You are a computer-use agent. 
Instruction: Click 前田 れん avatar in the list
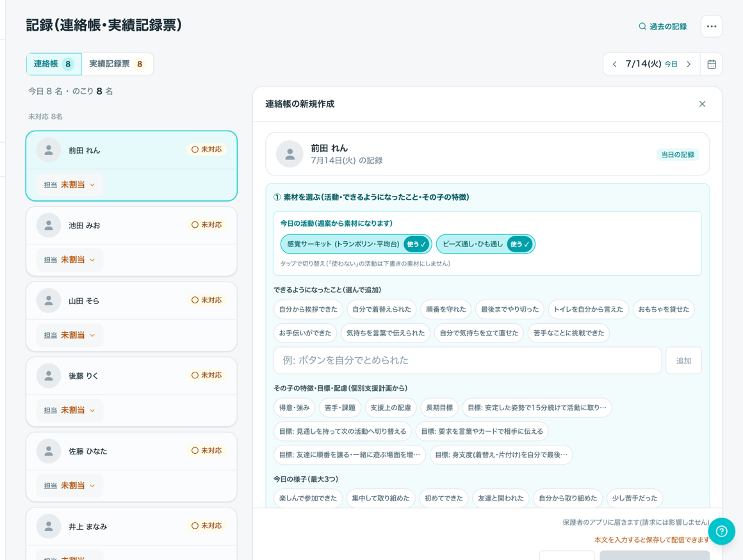[x=49, y=150]
